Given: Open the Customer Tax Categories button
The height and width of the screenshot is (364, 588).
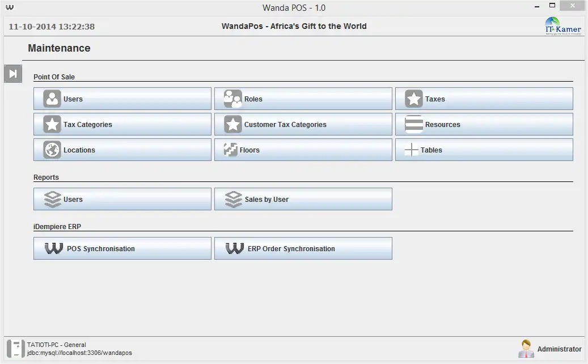Looking at the screenshot, I should point(303,125).
